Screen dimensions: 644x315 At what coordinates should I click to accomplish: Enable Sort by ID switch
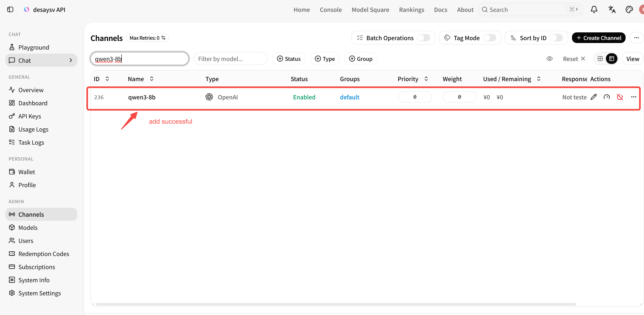point(556,38)
